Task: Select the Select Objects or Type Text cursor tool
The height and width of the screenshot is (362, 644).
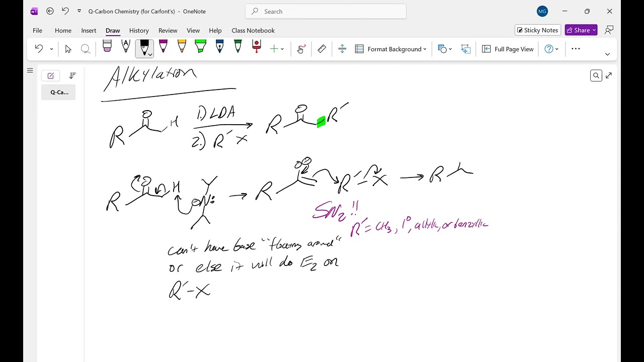Action: 68,49
